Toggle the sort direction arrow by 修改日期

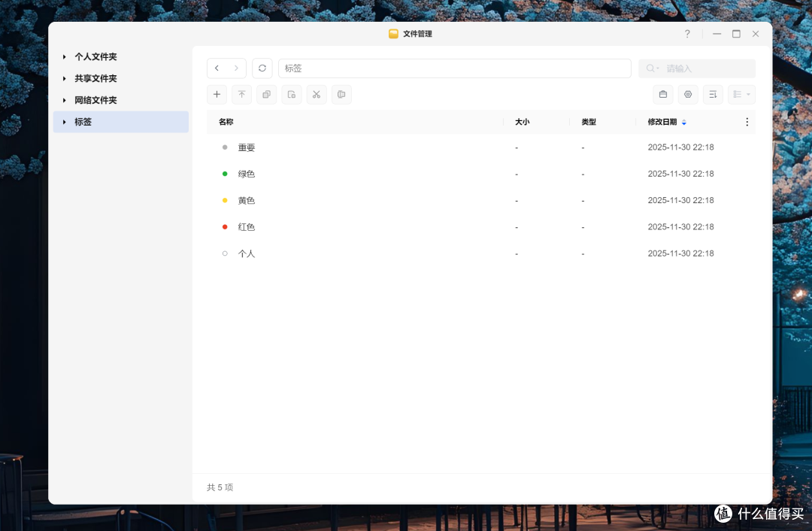(684, 123)
